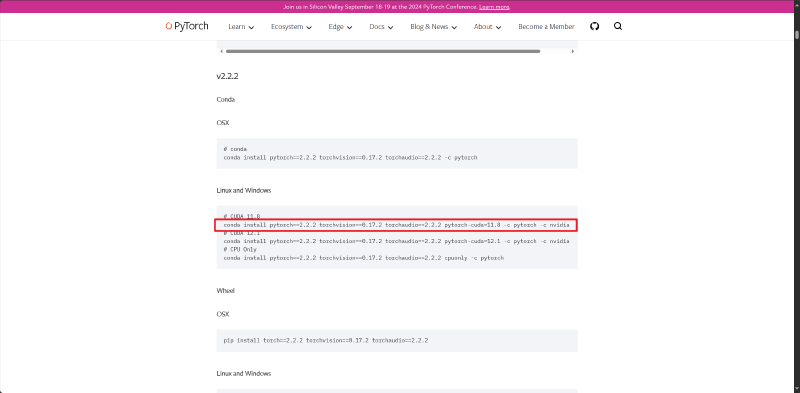This screenshot has width=800, height=393.
Task: Expand the About menu
Action: (x=487, y=27)
